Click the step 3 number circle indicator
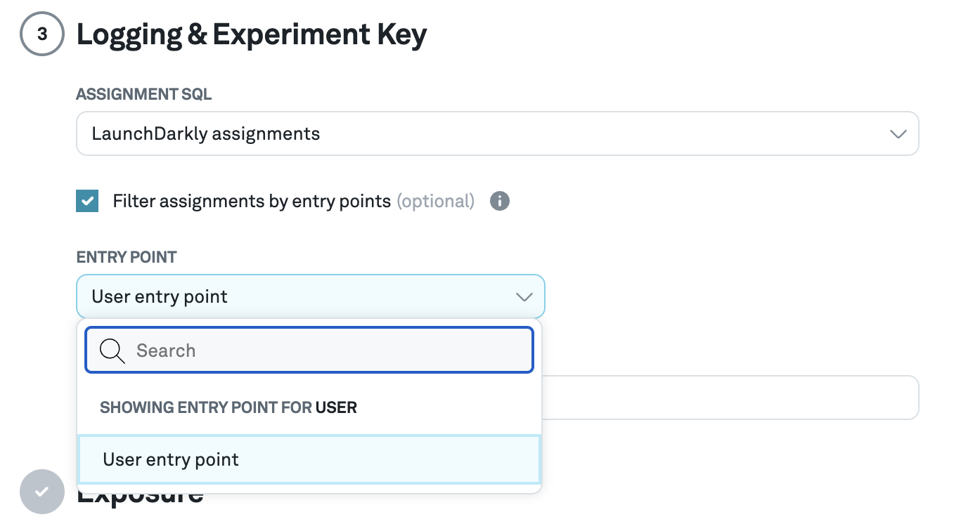This screenshot has height=531, width=980. [41, 33]
